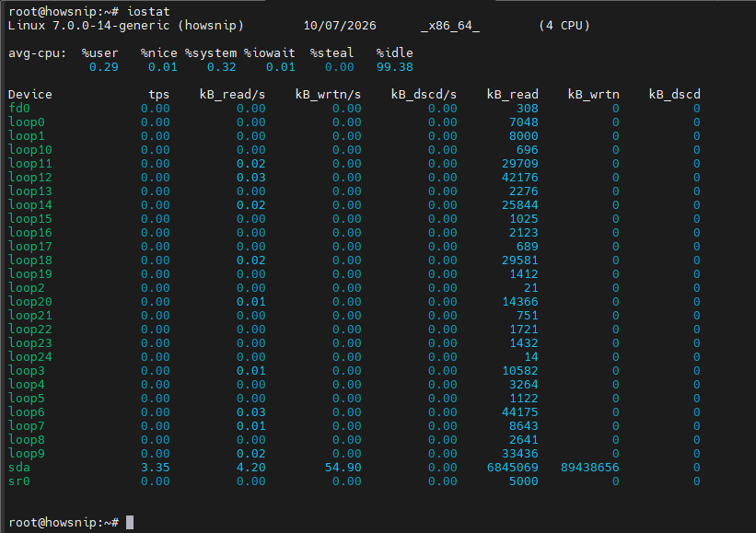Click the _x86_64_ architecture text
The image size is (756, 533).
(450, 26)
